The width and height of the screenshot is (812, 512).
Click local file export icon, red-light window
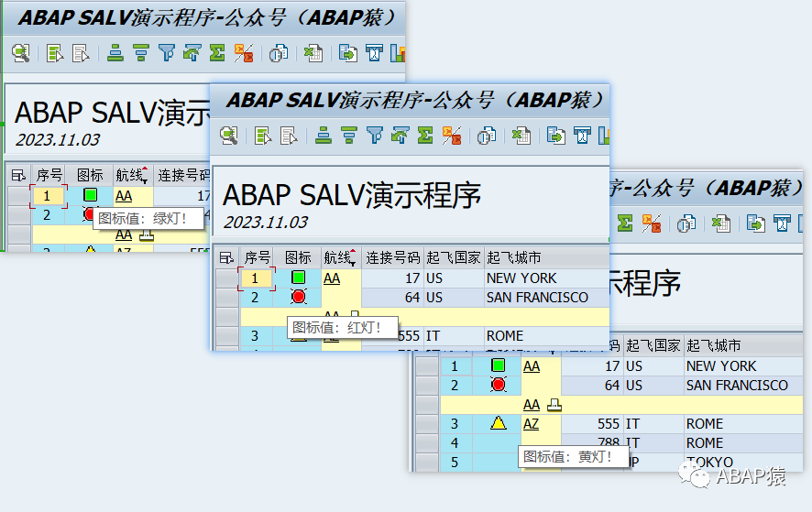tap(555, 136)
